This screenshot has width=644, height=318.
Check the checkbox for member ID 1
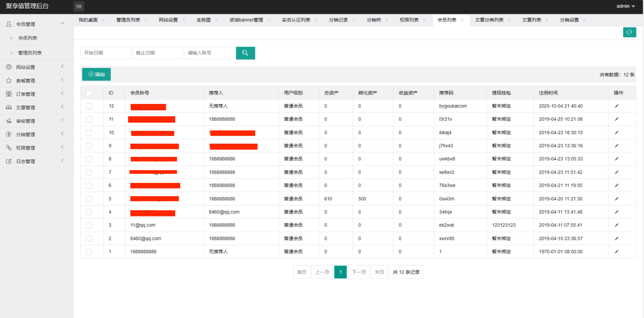click(x=89, y=252)
